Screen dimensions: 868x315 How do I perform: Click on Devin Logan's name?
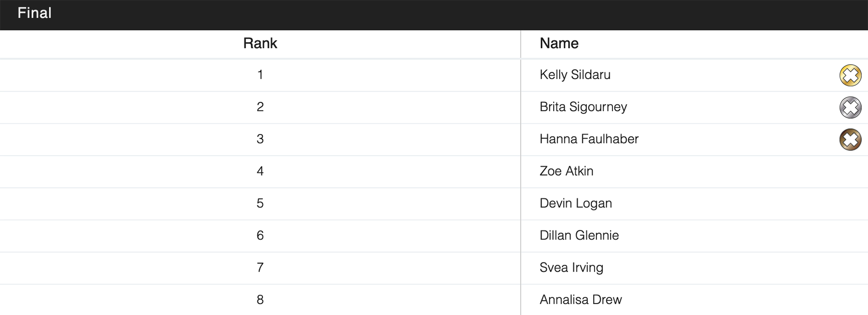pos(575,203)
